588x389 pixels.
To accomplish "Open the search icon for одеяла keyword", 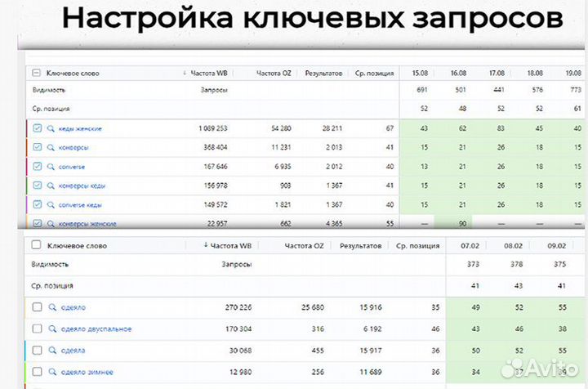I will point(52,351).
